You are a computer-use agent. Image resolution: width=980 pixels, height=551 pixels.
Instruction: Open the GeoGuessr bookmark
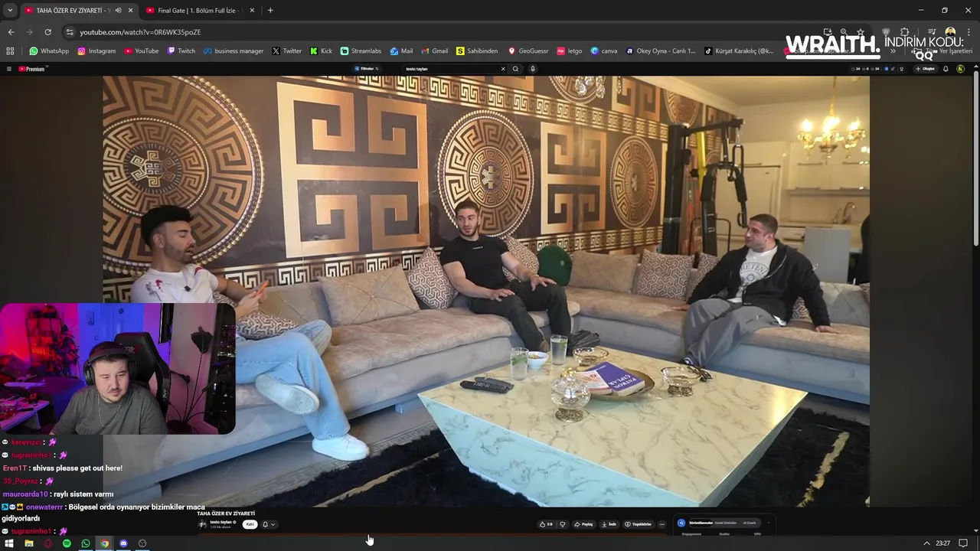[528, 51]
